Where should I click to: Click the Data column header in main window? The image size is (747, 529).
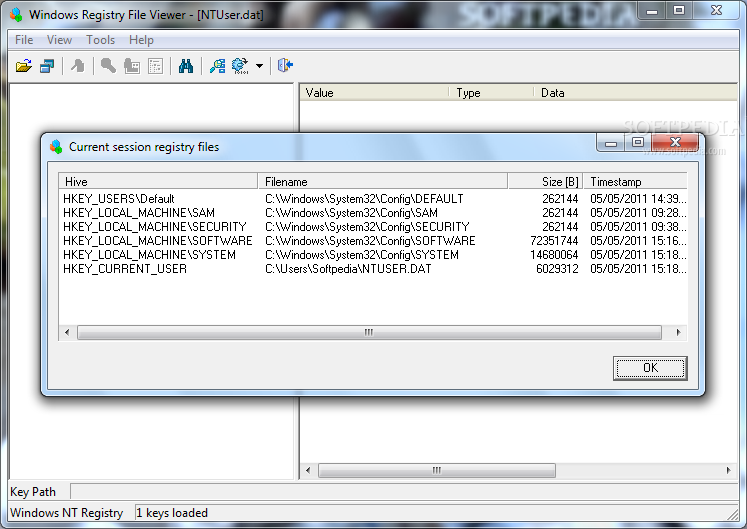tap(636, 93)
